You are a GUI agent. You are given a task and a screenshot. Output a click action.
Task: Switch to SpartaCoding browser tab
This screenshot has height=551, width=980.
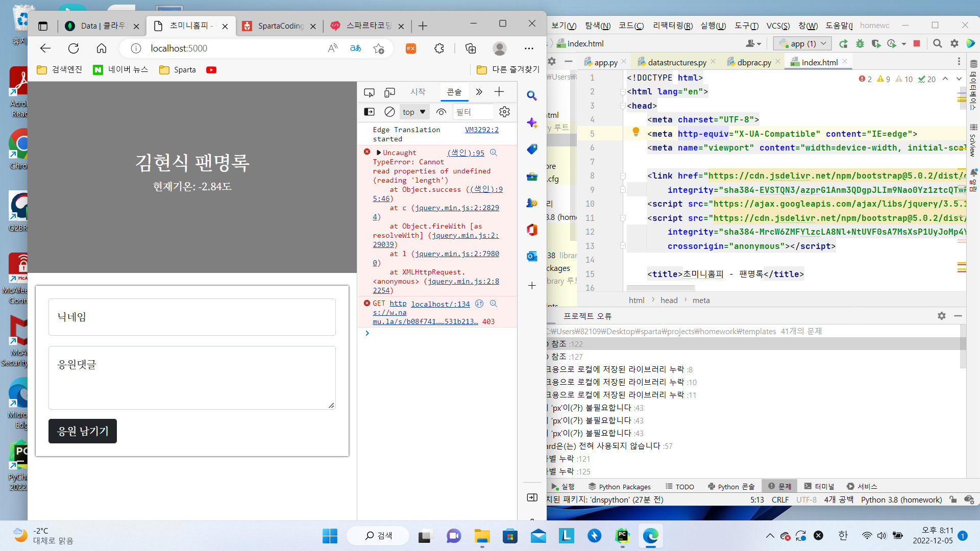click(x=279, y=26)
